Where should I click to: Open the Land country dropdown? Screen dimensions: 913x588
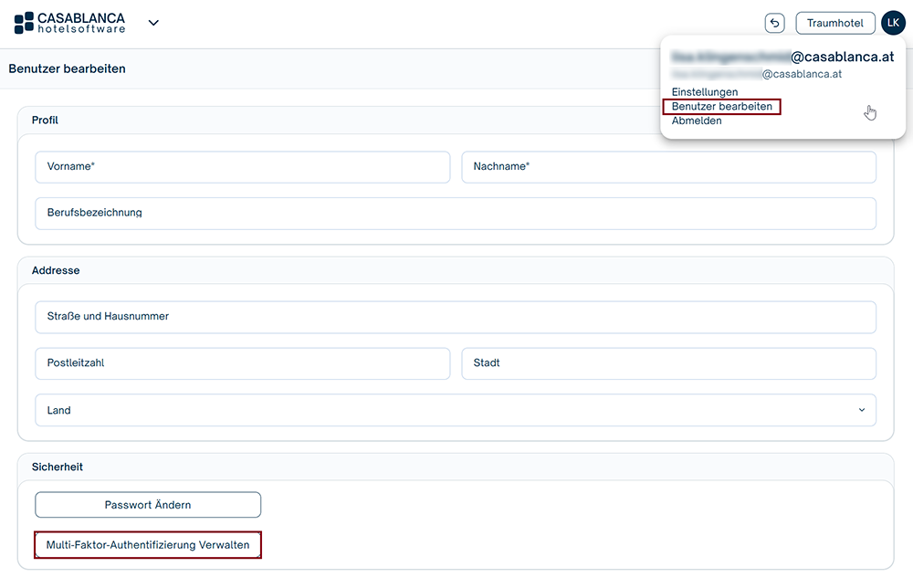click(x=456, y=411)
